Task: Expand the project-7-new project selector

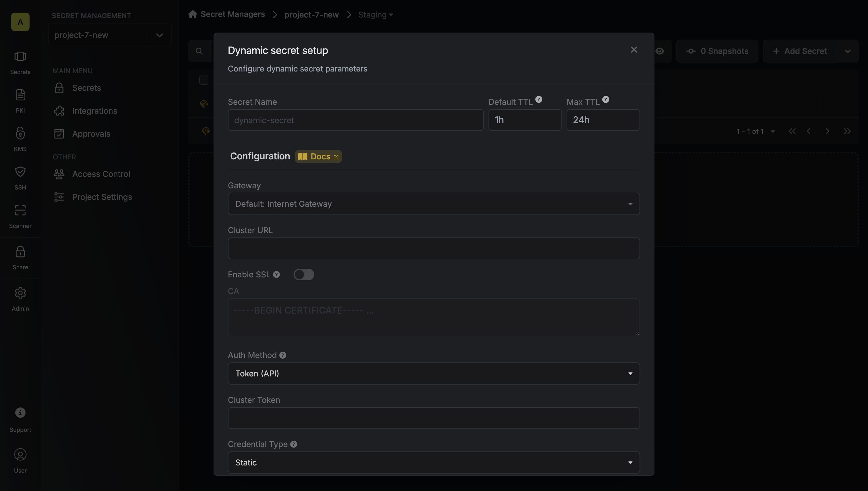Action: point(159,35)
